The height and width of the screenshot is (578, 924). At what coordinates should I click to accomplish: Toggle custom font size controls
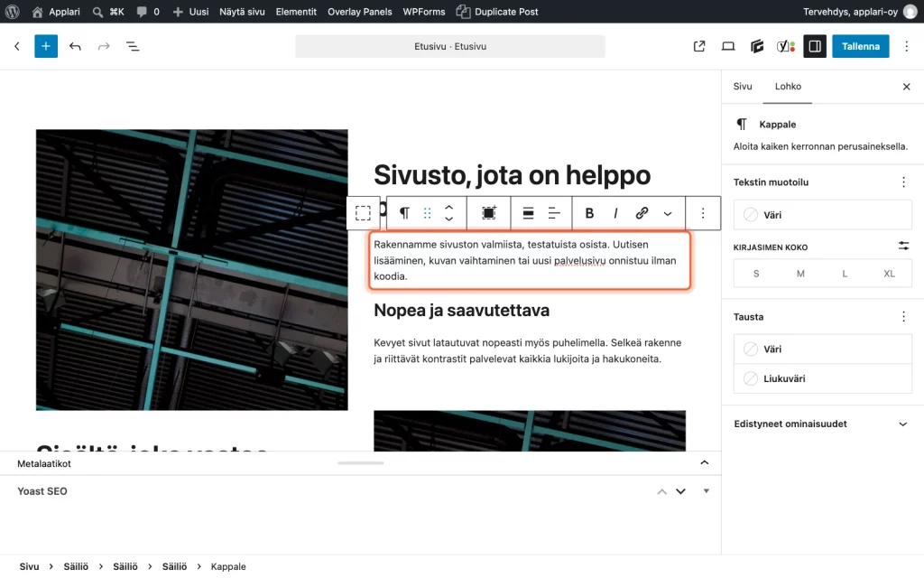click(x=903, y=247)
